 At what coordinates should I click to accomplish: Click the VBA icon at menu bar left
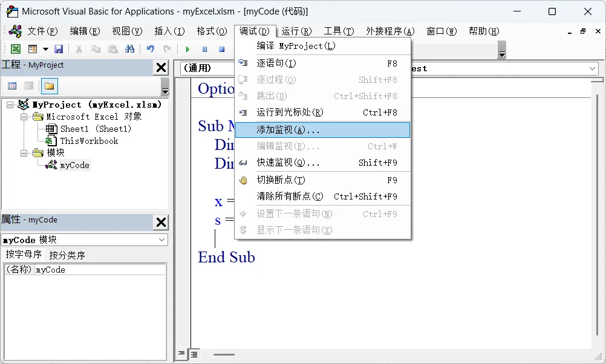[x=16, y=31]
